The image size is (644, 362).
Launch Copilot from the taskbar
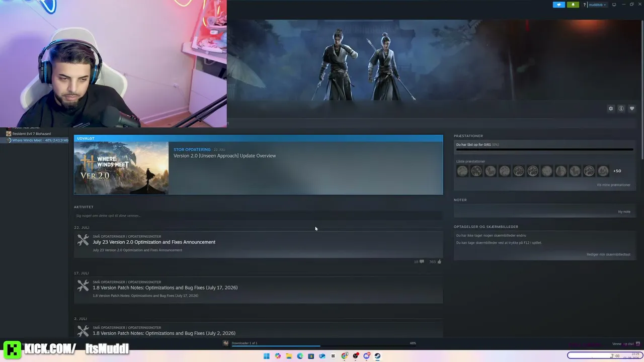point(278,356)
